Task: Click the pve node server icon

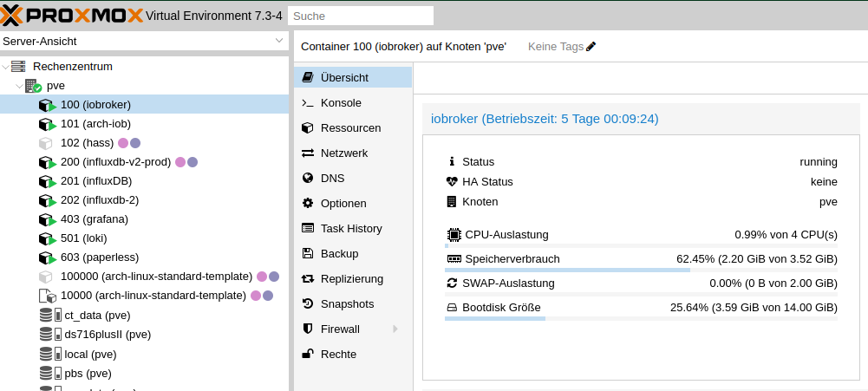Action: 33,86
